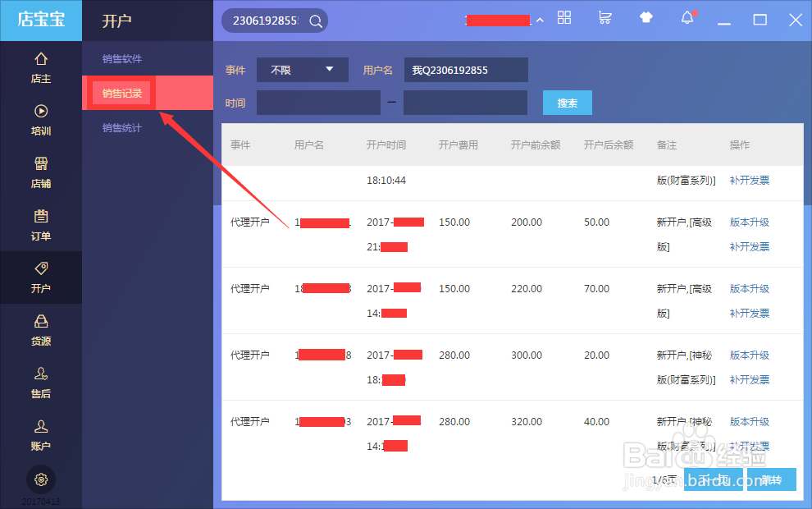
Task: Go to the 店铺 shop section
Action: pyautogui.click(x=41, y=172)
